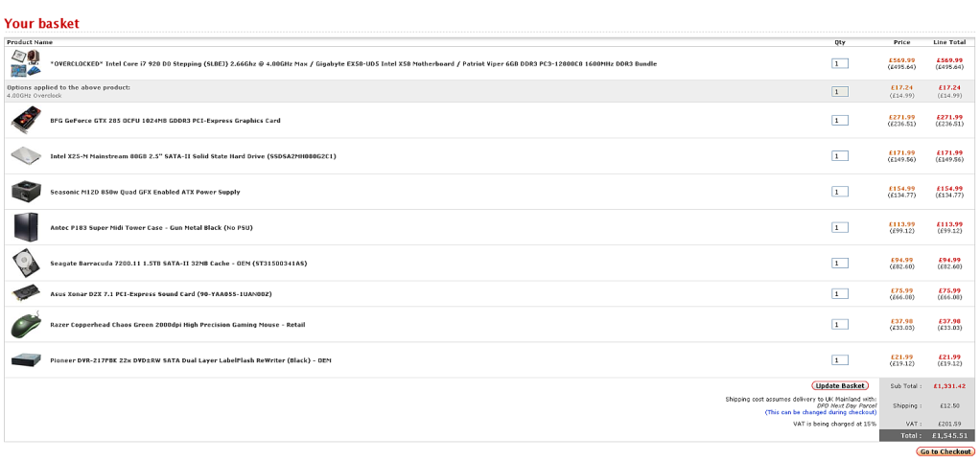Viewport: 980px width, 461px height.
Task: Edit quantity for BFG GeForce GTX 285
Action: pyautogui.click(x=839, y=121)
